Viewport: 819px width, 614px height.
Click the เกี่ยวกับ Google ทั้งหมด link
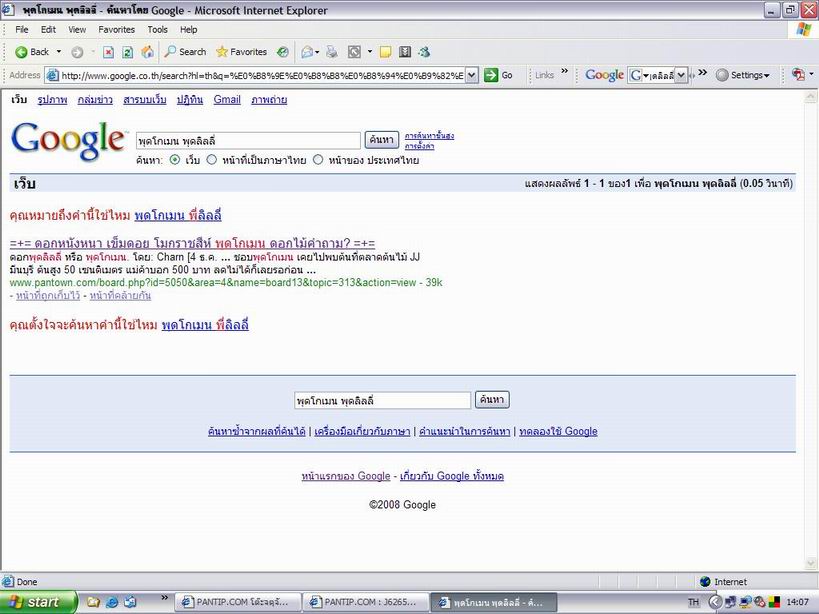(x=452, y=476)
